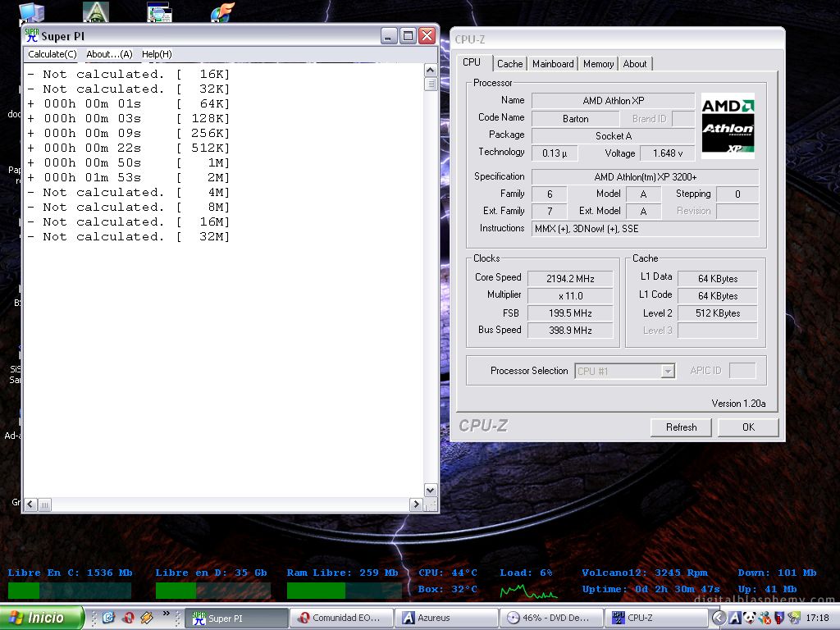Screen dimensions: 840x630
Task: Click the Bus Speed 398.9 MHz field
Action: 570,330
